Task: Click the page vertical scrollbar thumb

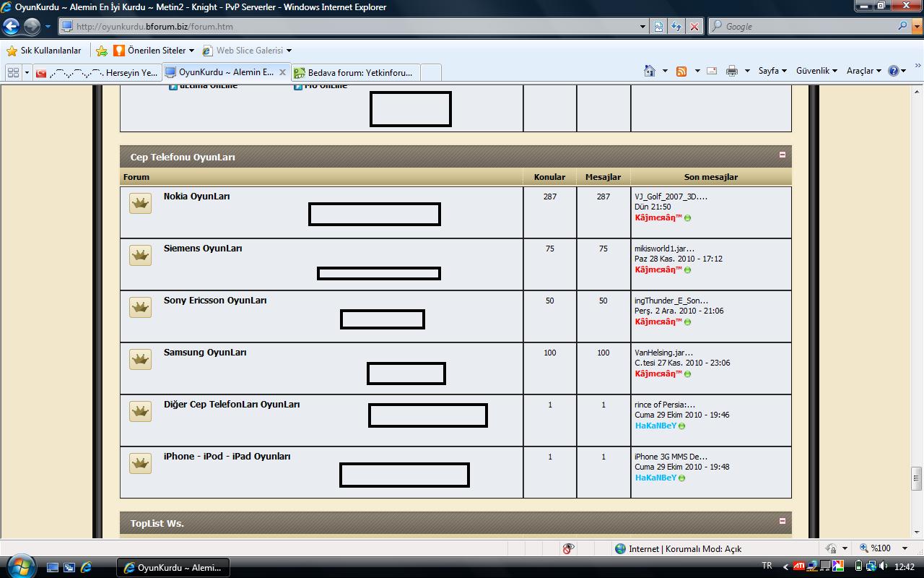Action: pos(917,478)
